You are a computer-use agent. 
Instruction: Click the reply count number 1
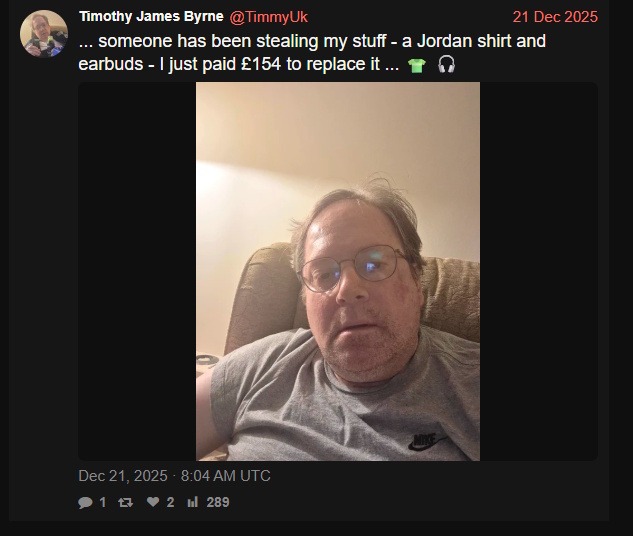click(103, 502)
